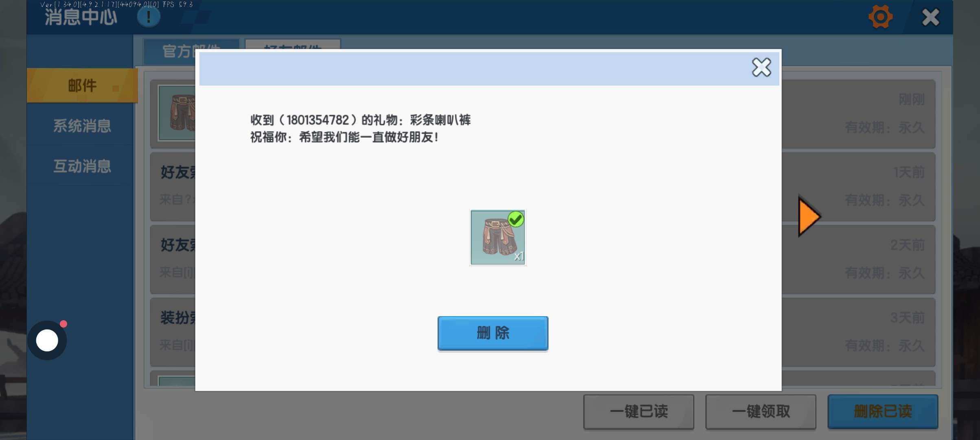This screenshot has width=980, height=440.
Task: Open the 系统消息 sidebar section
Action: (82, 125)
